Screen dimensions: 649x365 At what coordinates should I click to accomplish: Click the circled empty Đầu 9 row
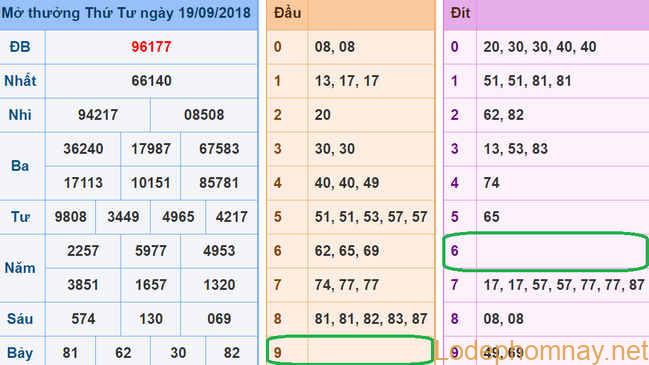click(350, 351)
